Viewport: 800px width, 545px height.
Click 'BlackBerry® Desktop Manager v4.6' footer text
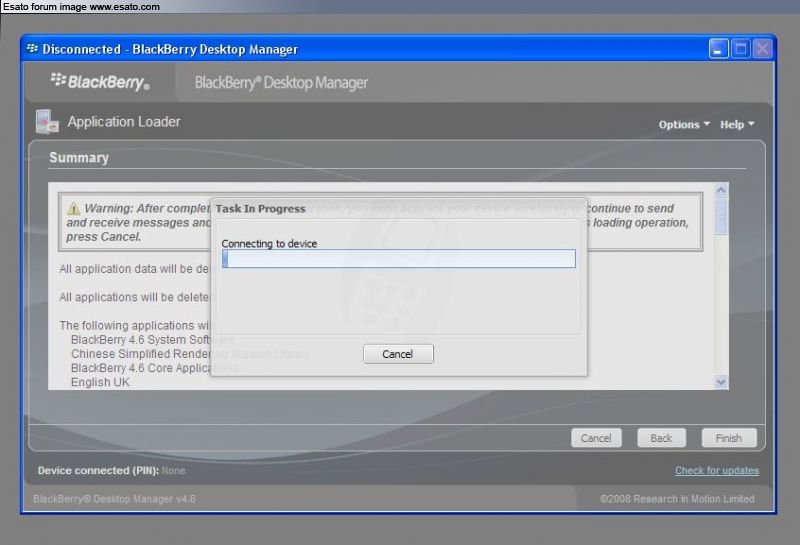coord(114,499)
